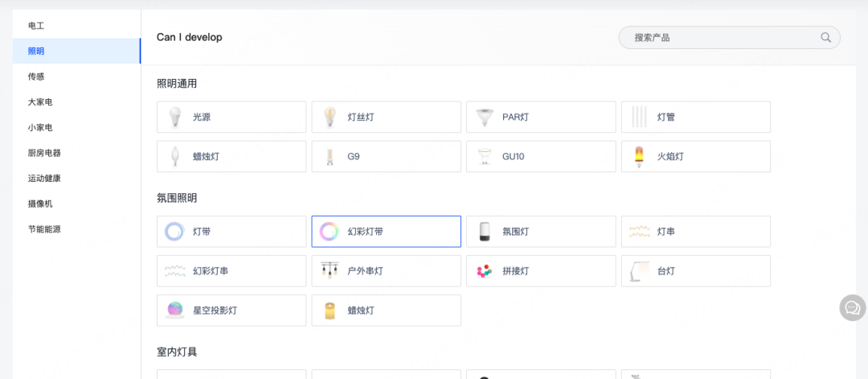The height and width of the screenshot is (379, 868).
Task: Click the blue ring 灯带 icon
Action: 174,232
